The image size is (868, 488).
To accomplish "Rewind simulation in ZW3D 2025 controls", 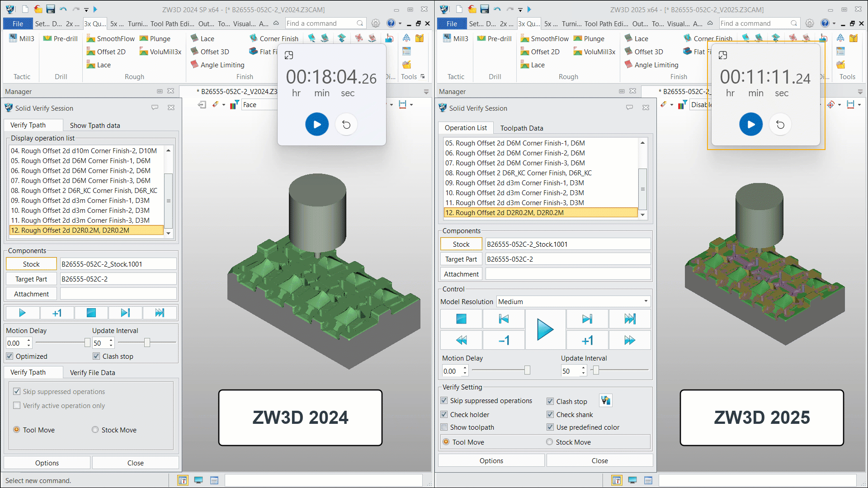I will [461, 340].
